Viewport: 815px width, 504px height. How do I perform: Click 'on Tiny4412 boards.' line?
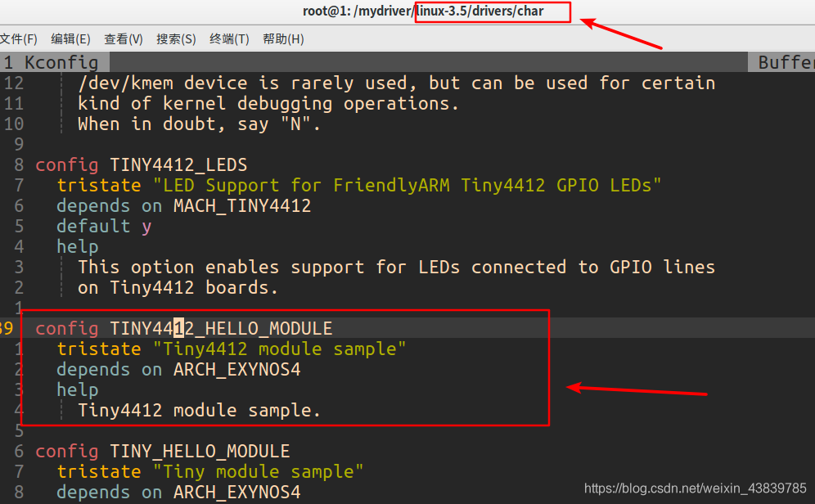click(x=178, y=287)
